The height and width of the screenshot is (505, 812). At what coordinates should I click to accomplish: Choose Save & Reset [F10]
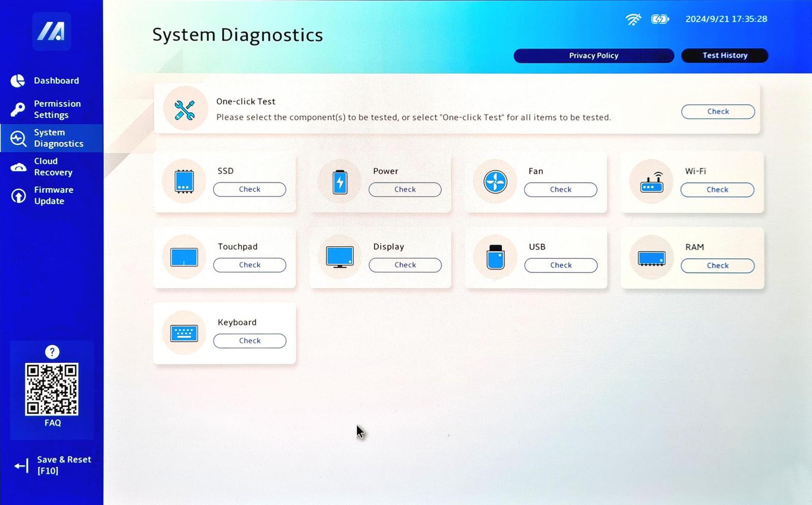[53, 465]
